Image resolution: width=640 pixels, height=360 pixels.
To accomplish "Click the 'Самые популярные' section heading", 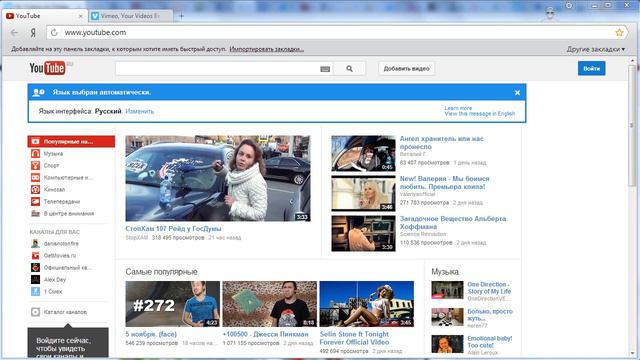I will (161, 272).
